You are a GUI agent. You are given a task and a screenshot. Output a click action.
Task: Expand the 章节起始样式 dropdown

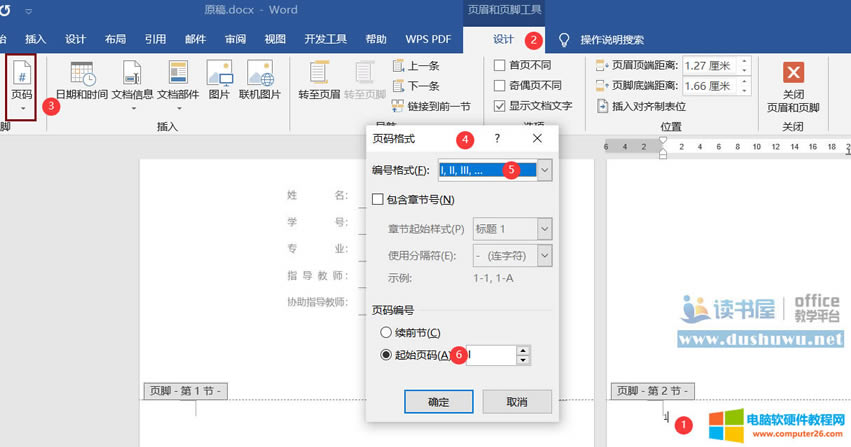click(x=544, y=229)
